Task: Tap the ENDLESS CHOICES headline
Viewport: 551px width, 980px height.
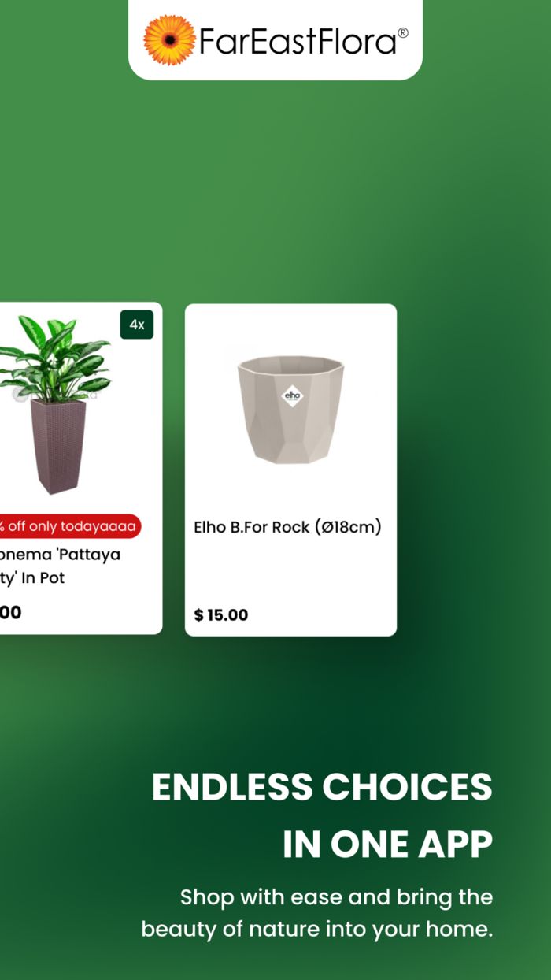Action: [322, 786]
